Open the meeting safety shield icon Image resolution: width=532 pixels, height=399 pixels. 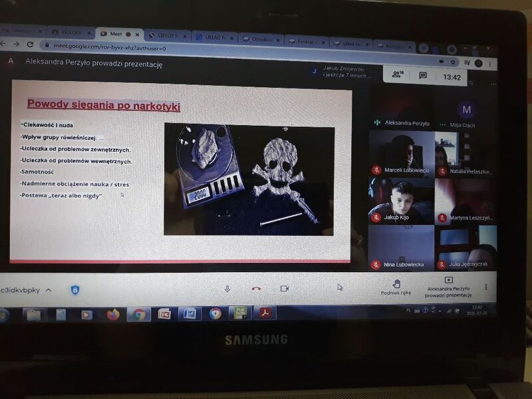75,289
